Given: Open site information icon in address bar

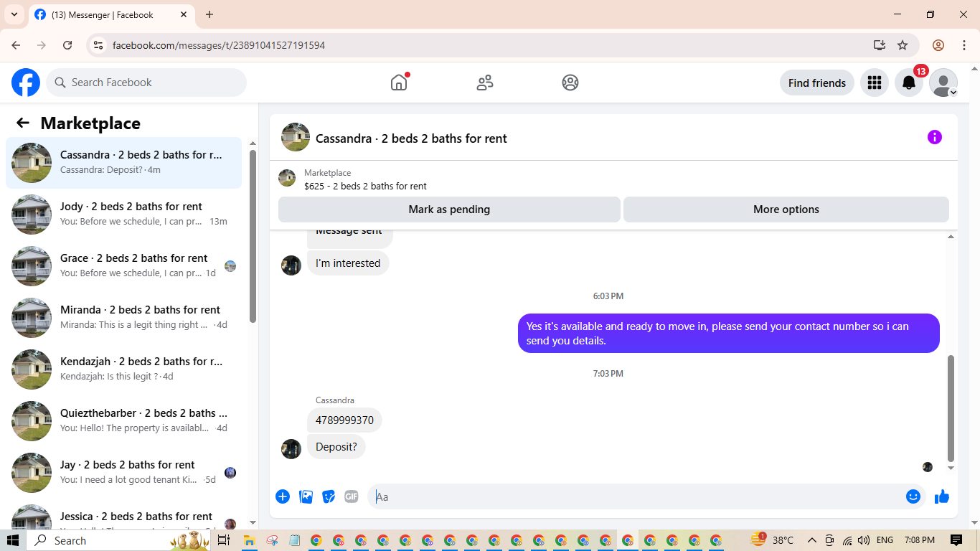Looking at the screenshot, I should click(x=99, y=45).
